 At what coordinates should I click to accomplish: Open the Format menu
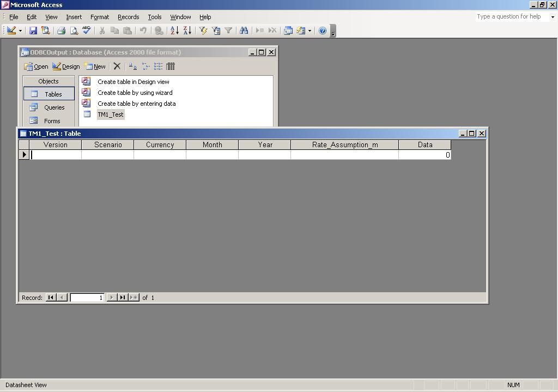coord(100,17)
